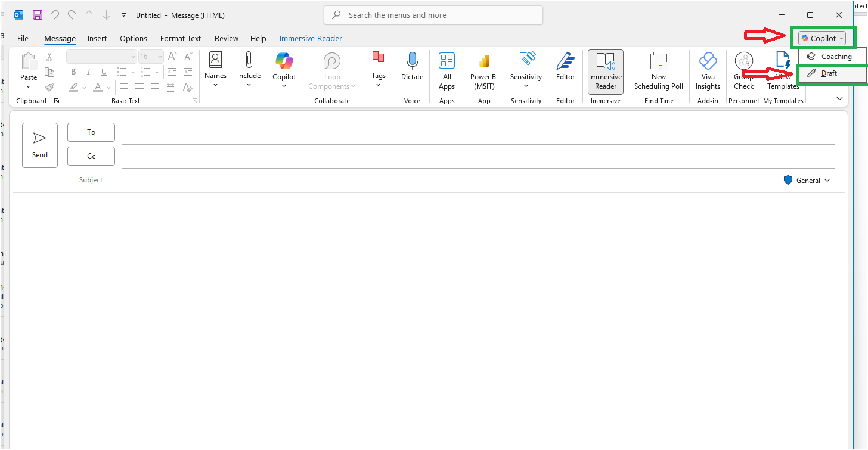Viewport: 868px width, 450px height.
Task: Open the Names address book menu
Action: [x=215, y=69]
